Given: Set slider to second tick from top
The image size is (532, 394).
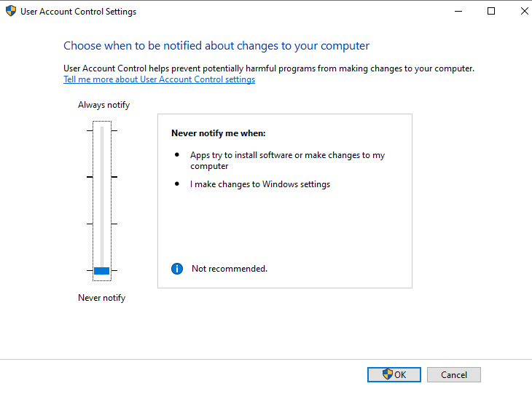Looking at the screenshot, I should coord(101,177).
